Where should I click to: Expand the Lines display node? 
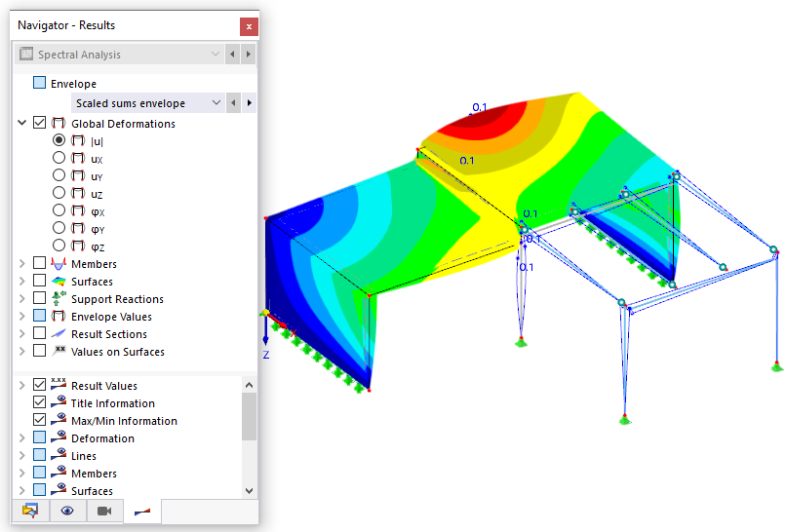click(x=22, y=455)
